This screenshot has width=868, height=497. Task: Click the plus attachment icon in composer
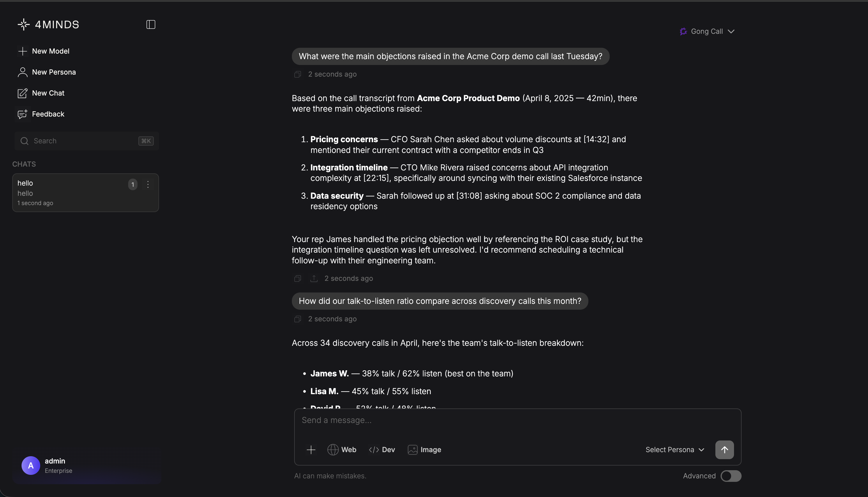click(311, 450)
